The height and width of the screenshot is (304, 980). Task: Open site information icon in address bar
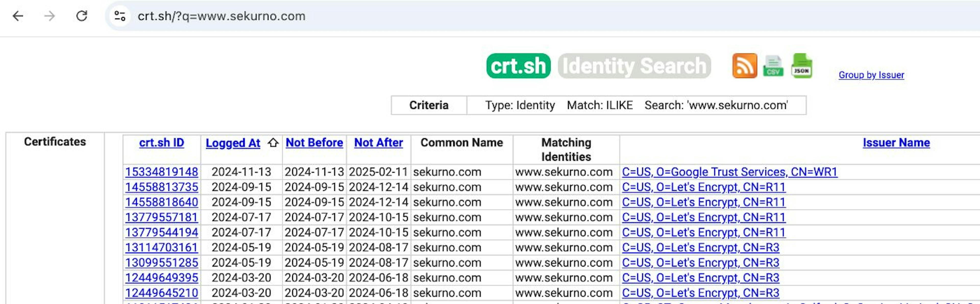[x=120, y=16]
